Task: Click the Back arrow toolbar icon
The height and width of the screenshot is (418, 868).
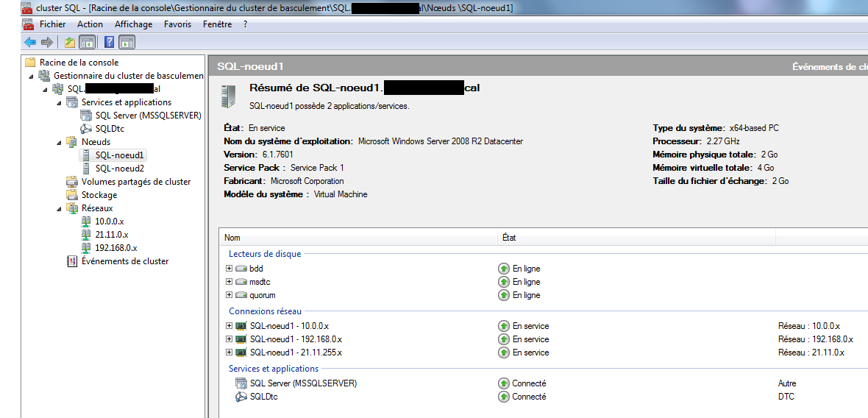Action: [x=30, y=43]
